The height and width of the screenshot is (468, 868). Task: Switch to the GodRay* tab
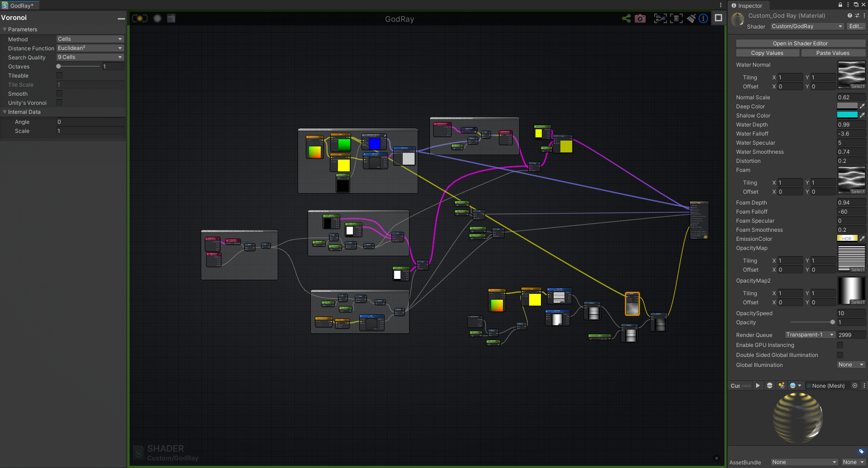[19, 5]
